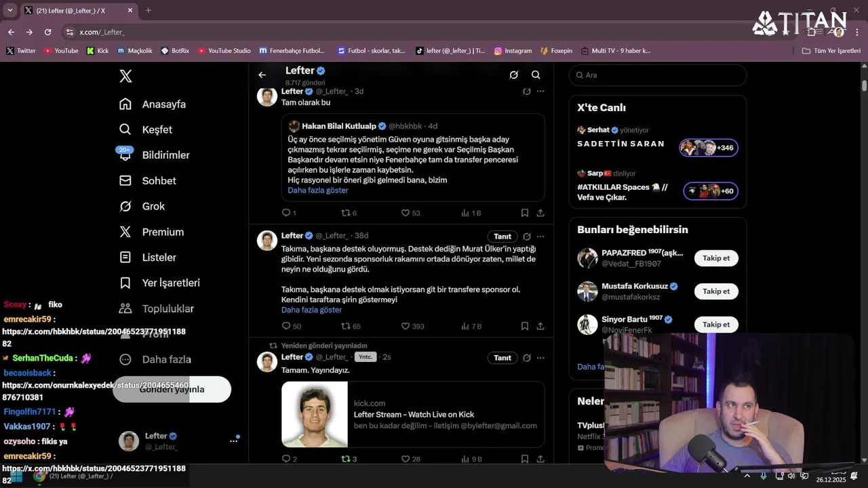Follow PAPAZFRED 1907 with Takip et
This screenshot has height=488, width=868.
coord(716,258)
